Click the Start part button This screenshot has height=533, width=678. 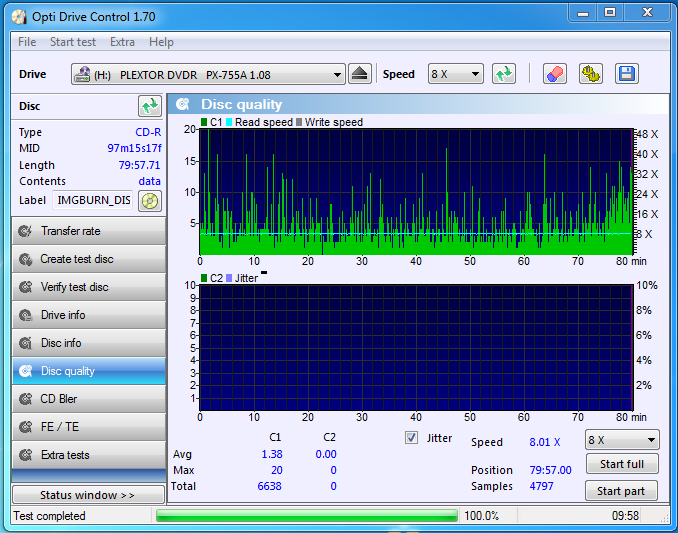pos(621,491)
